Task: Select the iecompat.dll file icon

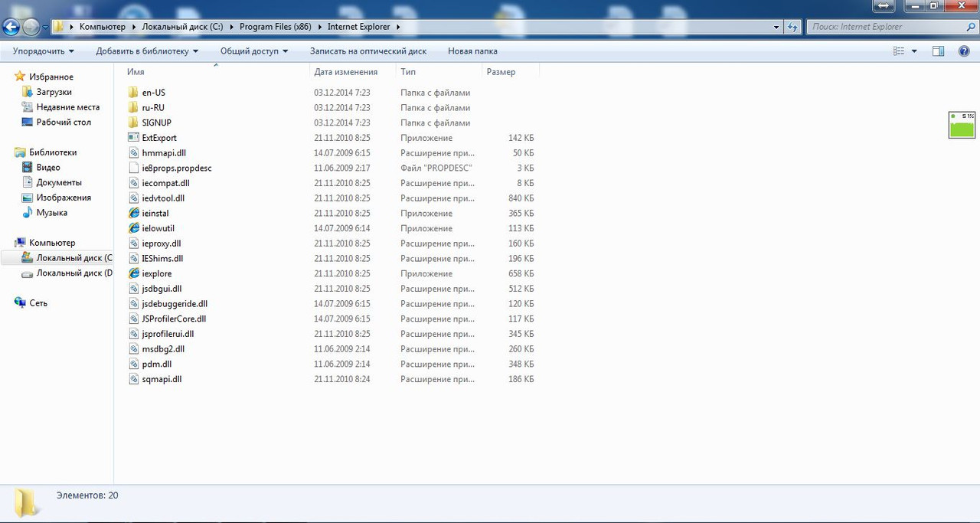Action: pyautogui.click(x=134, y=183)
